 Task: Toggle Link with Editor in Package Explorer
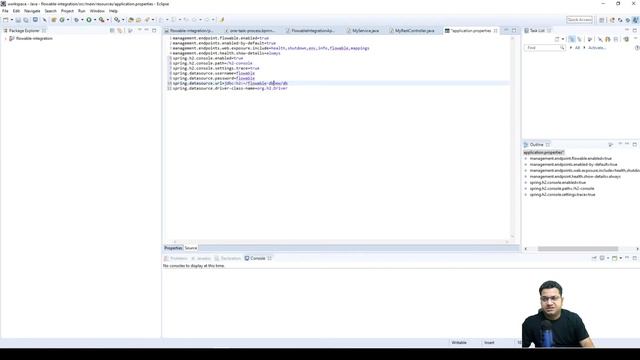(120, 31)
